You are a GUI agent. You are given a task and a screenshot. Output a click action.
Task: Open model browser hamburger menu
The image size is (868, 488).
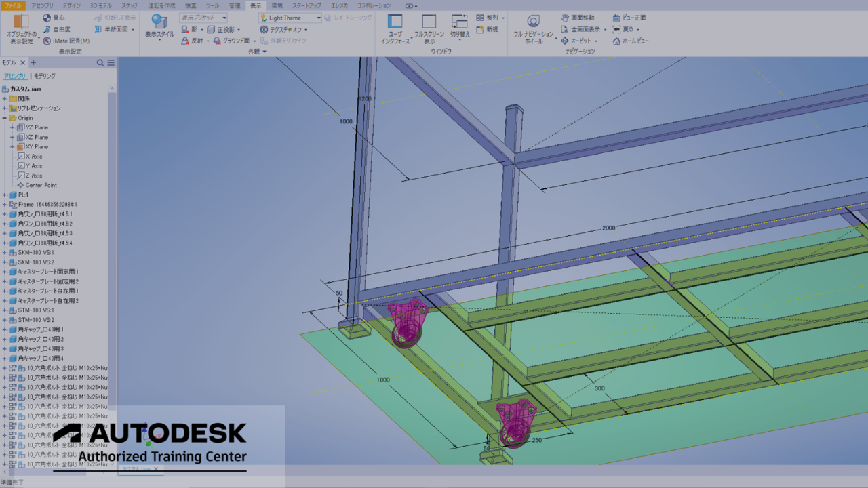(111, 62)
